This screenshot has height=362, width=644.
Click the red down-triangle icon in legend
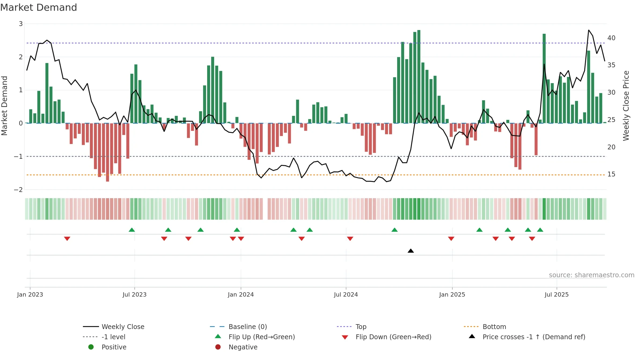click(345, 337)
